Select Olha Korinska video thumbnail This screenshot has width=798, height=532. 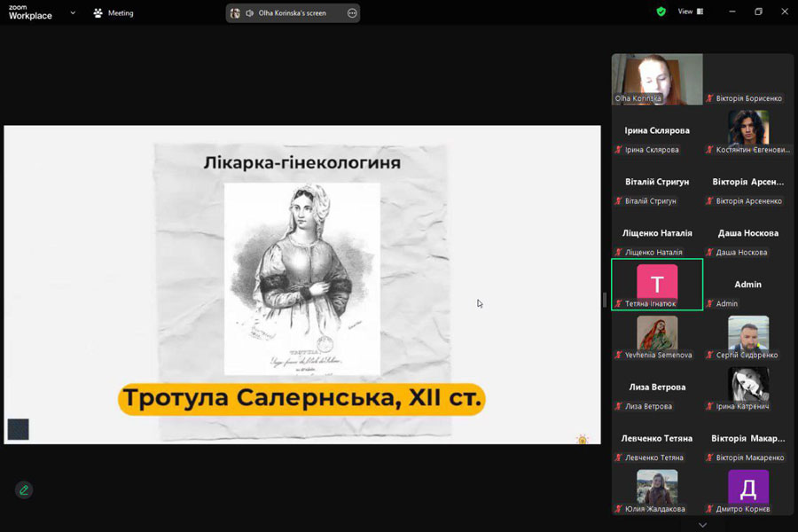point(657,80)
